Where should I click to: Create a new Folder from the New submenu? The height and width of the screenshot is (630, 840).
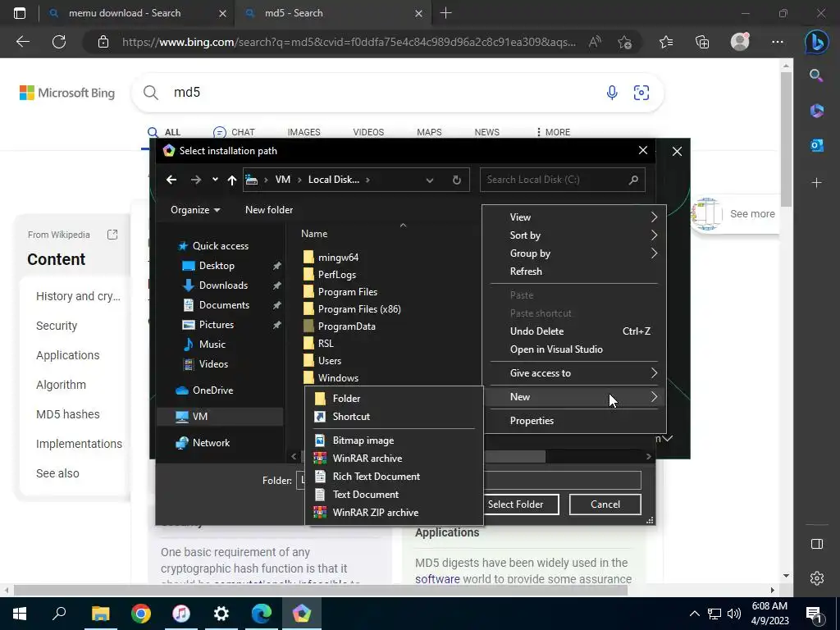(395, 399)
